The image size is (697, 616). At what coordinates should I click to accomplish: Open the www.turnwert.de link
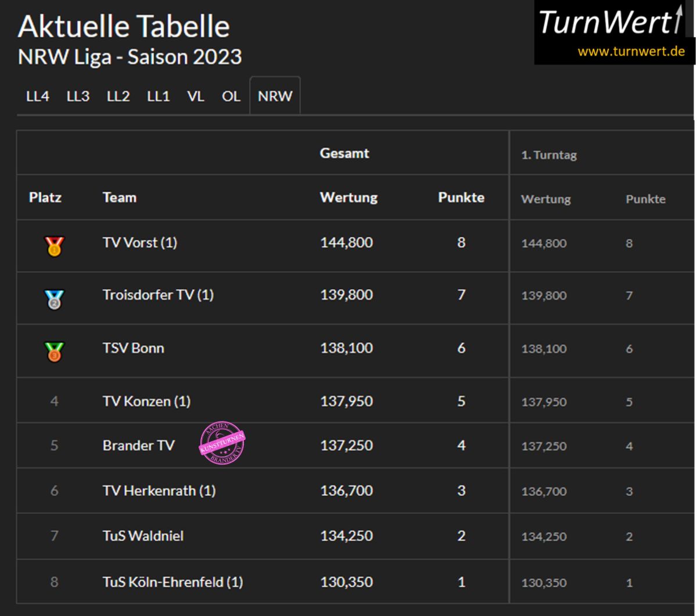[x=631, y=51]
